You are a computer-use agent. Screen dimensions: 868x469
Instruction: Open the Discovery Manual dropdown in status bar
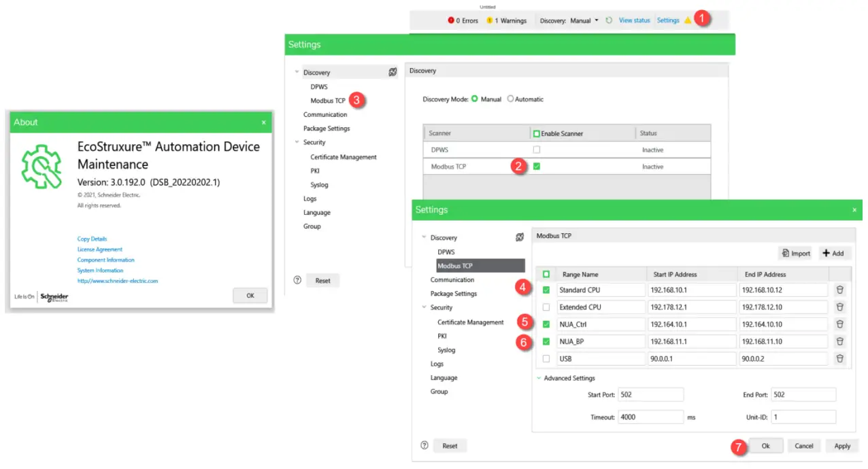coord(597,20)
